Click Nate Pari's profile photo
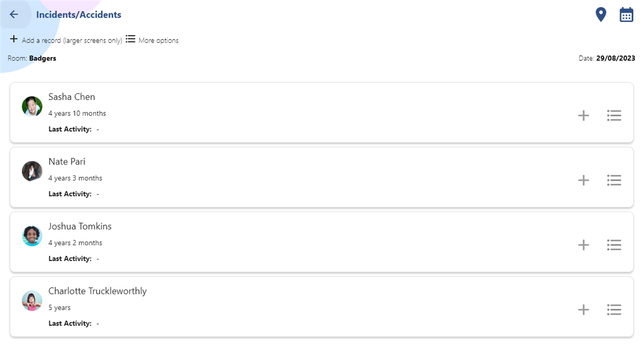This screenshot has height=347, width=644. [x=32, y=171]
